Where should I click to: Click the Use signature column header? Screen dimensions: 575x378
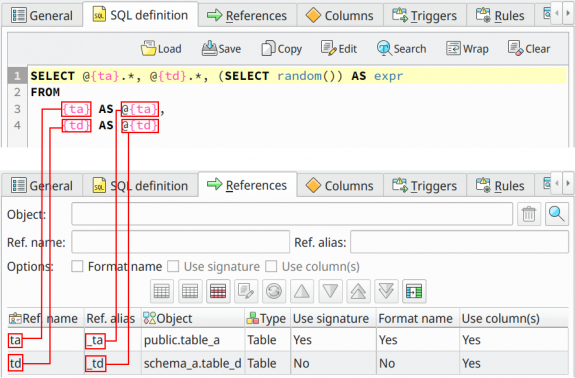coord(333,318)
